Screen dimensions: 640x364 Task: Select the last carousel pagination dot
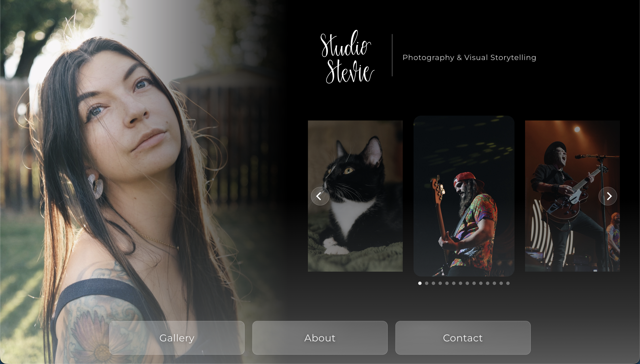coord(508,283)
